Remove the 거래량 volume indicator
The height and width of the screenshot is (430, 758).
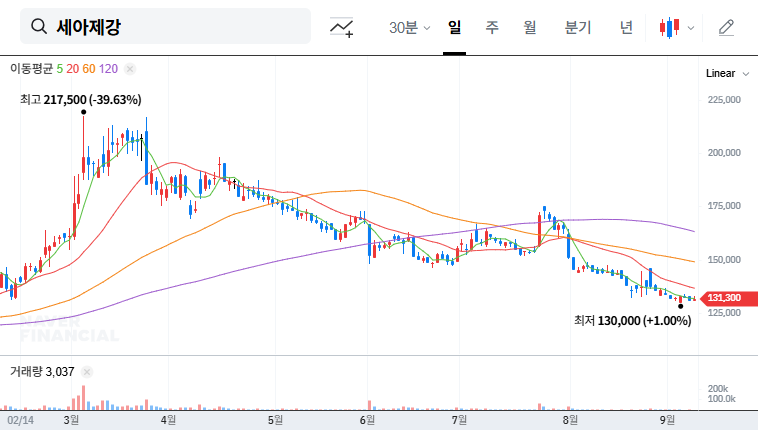(x=87, y=372)
